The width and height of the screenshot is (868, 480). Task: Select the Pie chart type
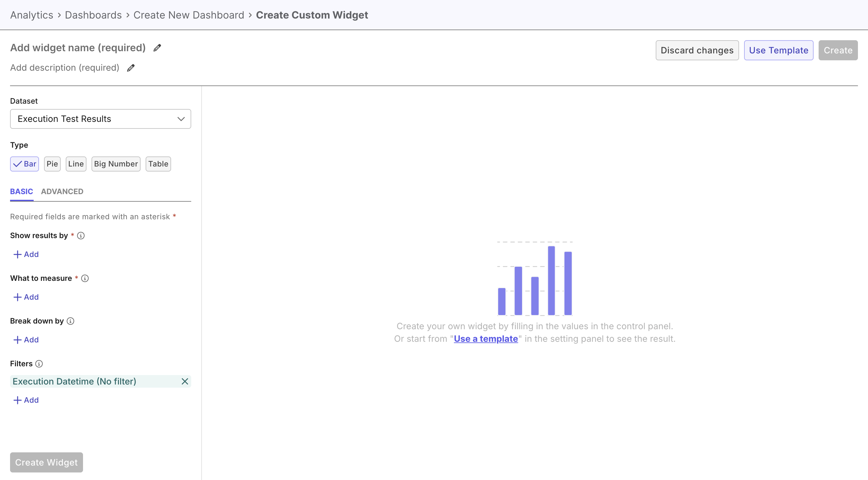[x=52, y=164]
